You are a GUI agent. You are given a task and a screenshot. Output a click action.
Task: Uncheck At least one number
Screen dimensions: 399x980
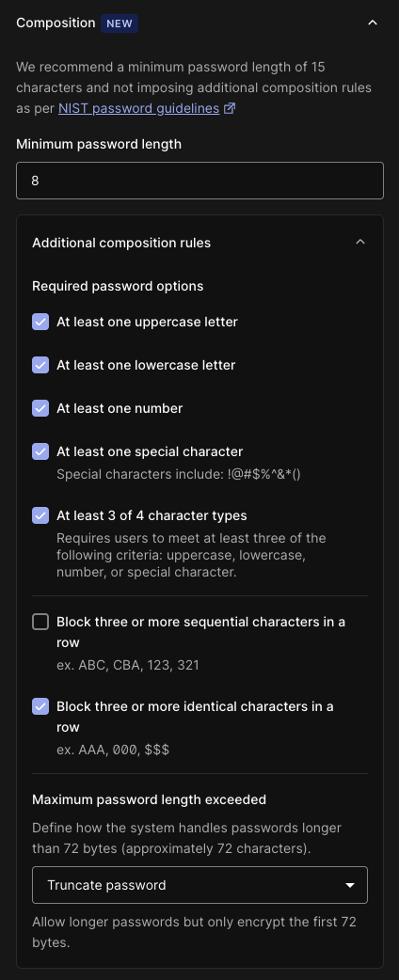[x=40, y=408]
